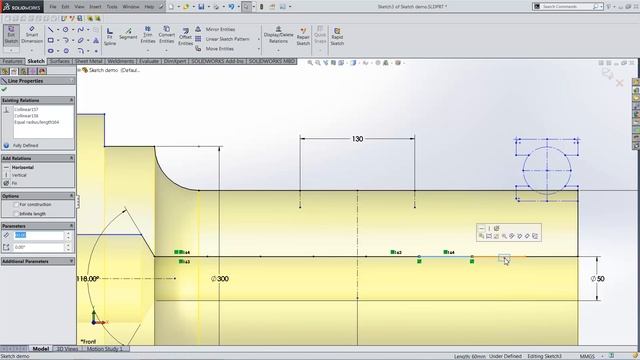Activate the Trim Entities tool
640x360 pixels.
tap(148, 35)
